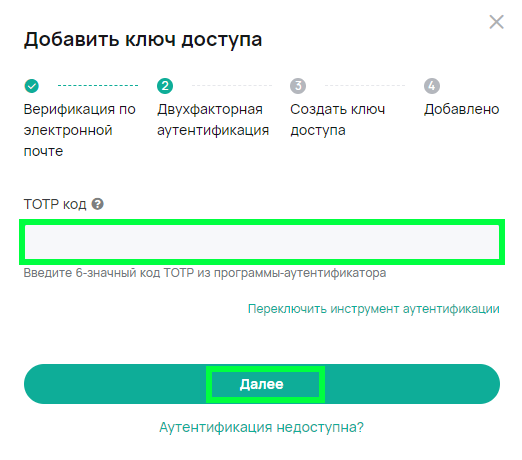This screenshot has width=522, height=460.
Task: Click the gray step 3 circle icon
Action: coord(298,86)
